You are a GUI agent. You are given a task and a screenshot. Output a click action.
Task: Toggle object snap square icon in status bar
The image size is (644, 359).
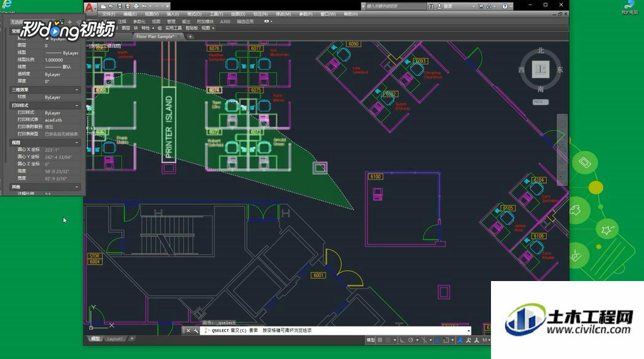click(x=446, y=340)
